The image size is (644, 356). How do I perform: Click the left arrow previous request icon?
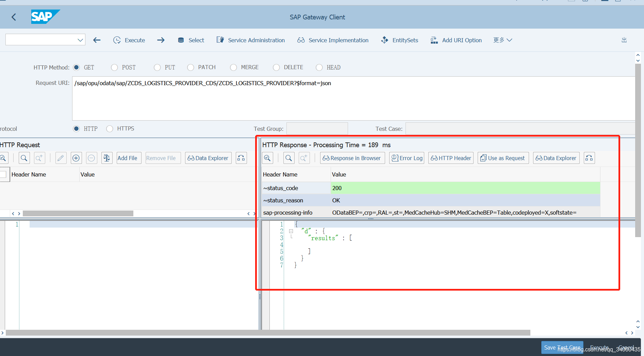pyautogui.click(x=97, y=40)
